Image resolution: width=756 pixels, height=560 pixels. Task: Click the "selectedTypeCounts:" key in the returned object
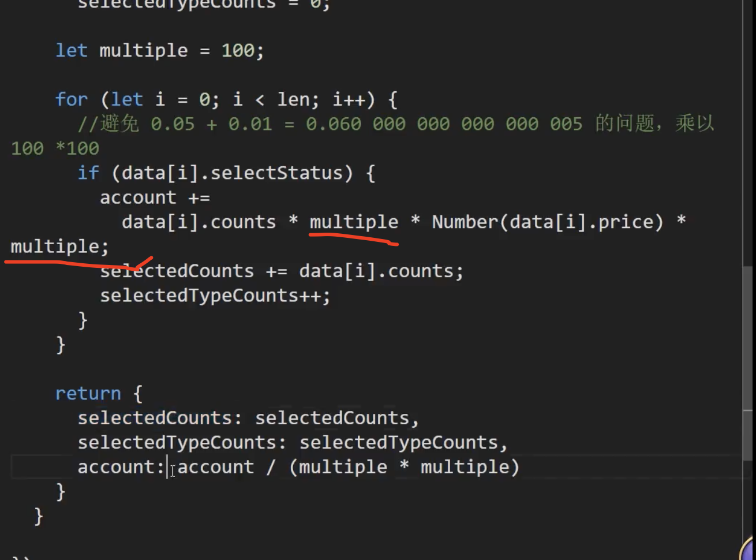(182, 442)
